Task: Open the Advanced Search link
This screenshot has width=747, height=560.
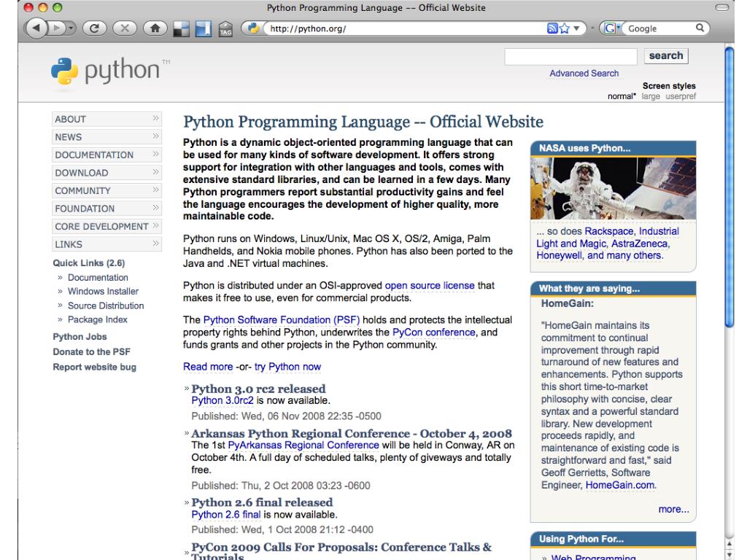Action: tap(584, 74)
